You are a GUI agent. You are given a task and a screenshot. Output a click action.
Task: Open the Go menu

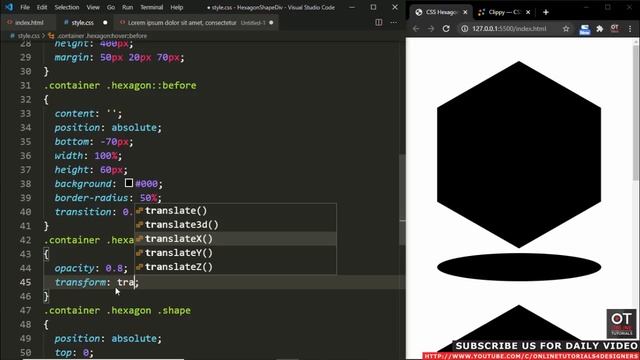111,7
